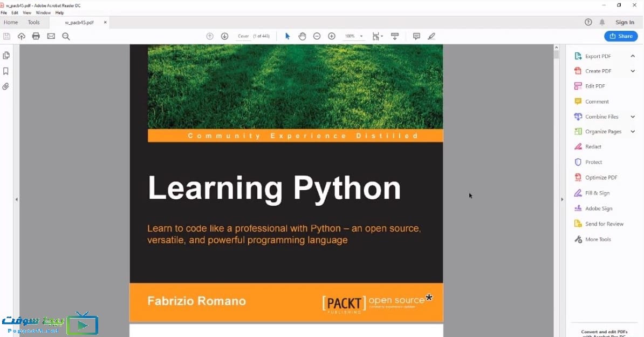This screenshot has height=337, width=644.
Task: Send file by email envelope icon
Action: [51, 36]
